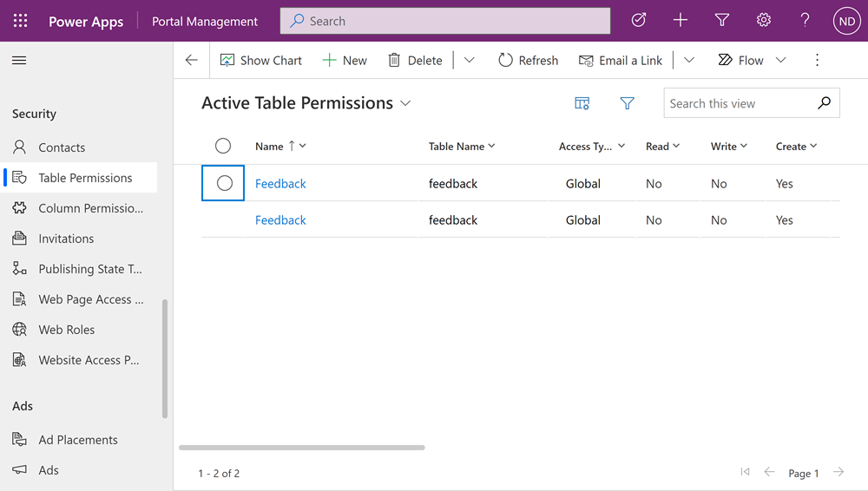Go to the next page arrow
Screen dimensions: 868x491
tap(838, 472)
